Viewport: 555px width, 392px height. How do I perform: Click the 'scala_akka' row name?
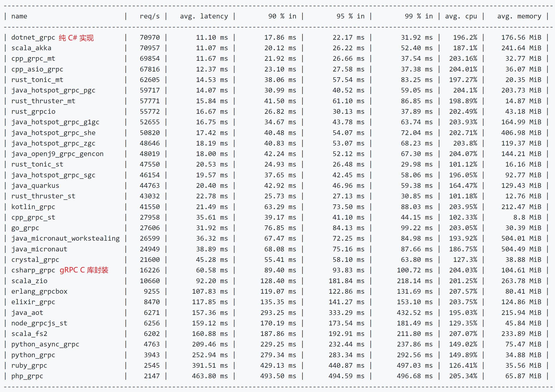(31, 48)
